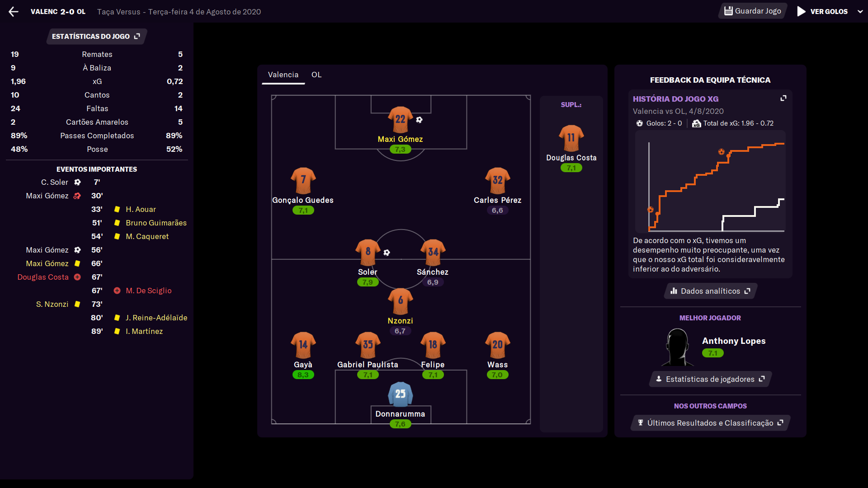Expand the VER GOLOS dropdown chevron
The image size is (868, 488).
pos(860,12)
